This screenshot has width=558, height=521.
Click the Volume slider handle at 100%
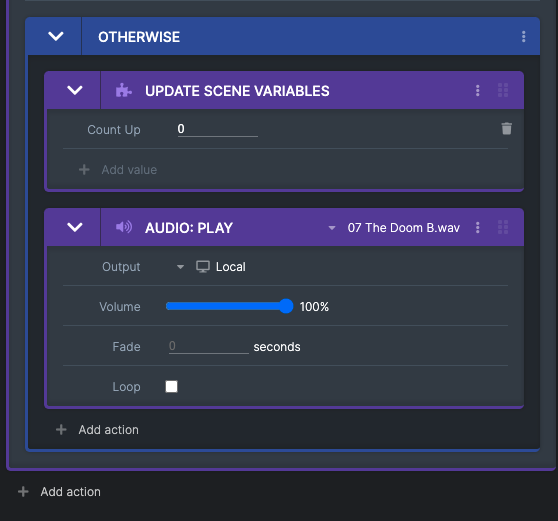(x=286, y=306)
